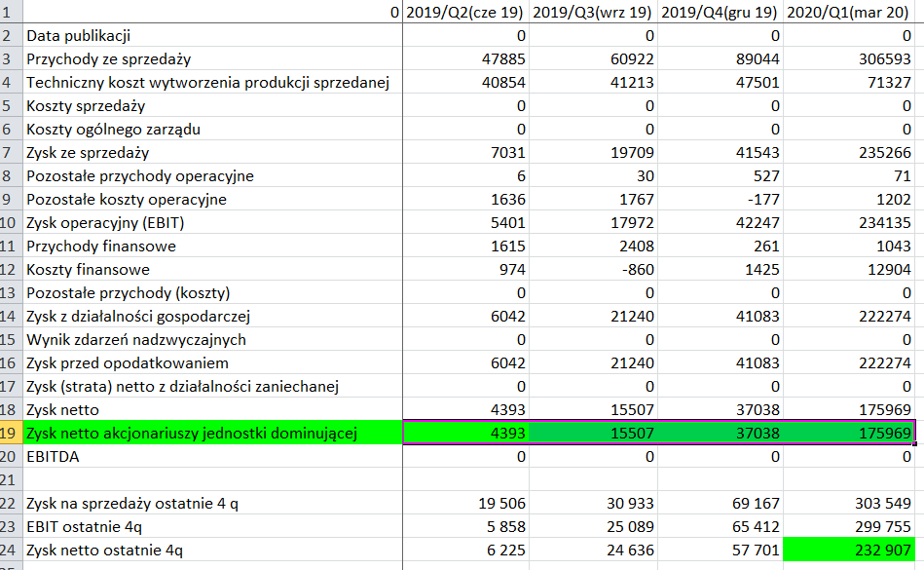Screen dimensions: 924x570
Task: Select the 2020/Q1(mar 20) header cell
Action: [x=852, y=13]
